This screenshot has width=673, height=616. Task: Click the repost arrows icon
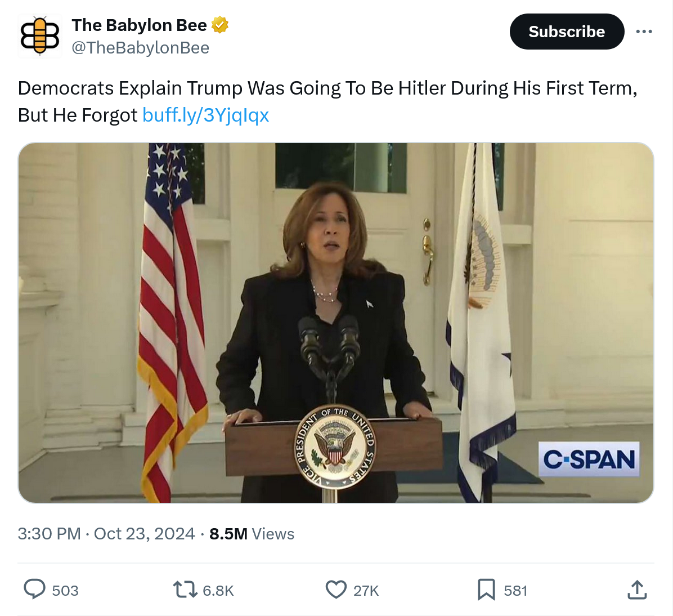click(x=185, y=590)
